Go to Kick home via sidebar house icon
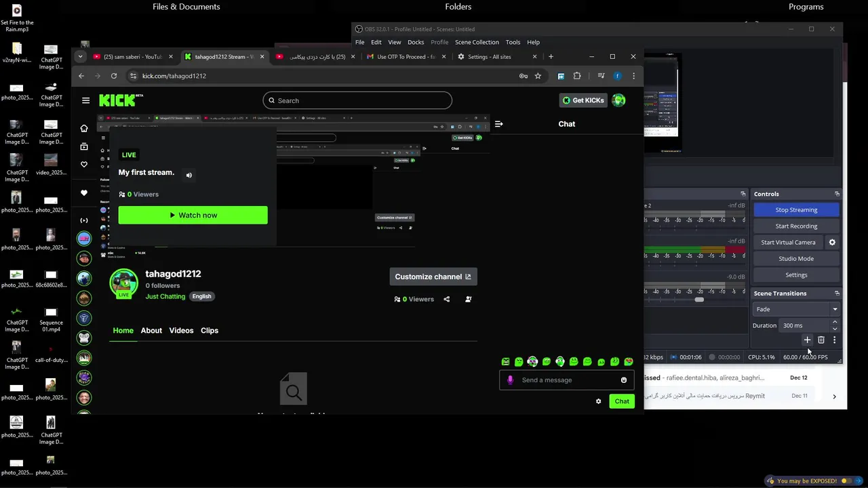The image size is (868, 488). click(84, 128)
